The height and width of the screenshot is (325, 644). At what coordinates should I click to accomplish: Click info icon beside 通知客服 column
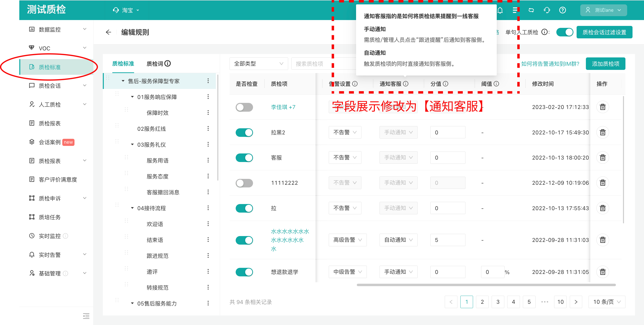[x=406, y=84]
